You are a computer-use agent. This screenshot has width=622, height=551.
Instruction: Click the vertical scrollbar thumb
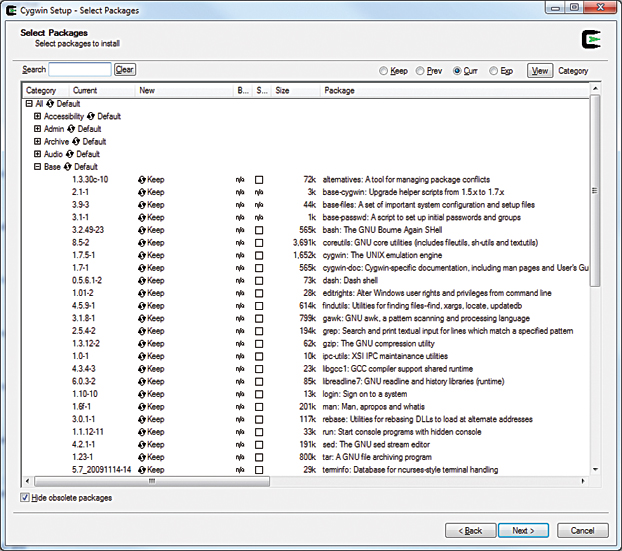(595, 190)
